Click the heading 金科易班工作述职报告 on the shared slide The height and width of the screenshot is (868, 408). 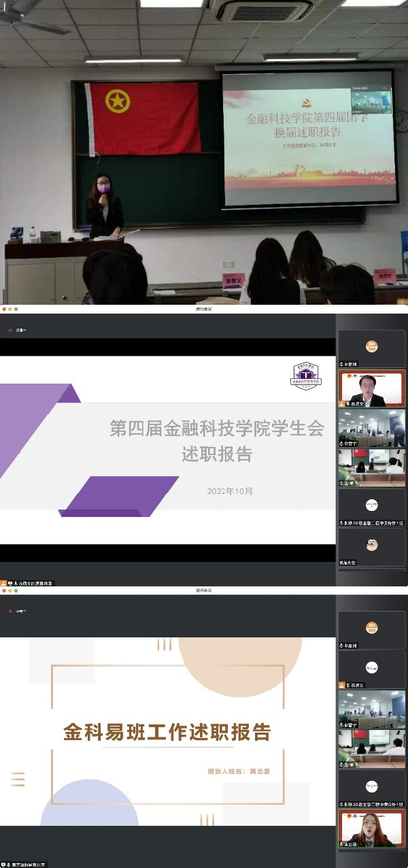pyautogui.click(x=167, y=732)
